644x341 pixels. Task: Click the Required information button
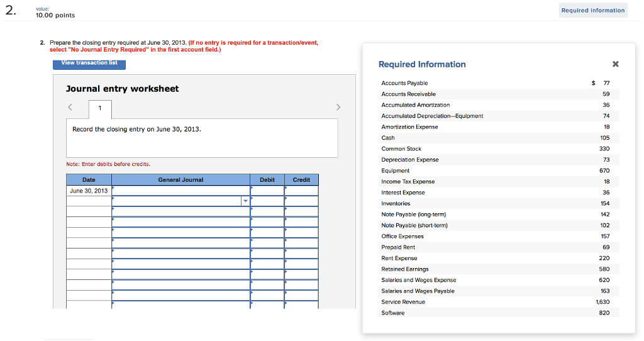coord(593,10)
